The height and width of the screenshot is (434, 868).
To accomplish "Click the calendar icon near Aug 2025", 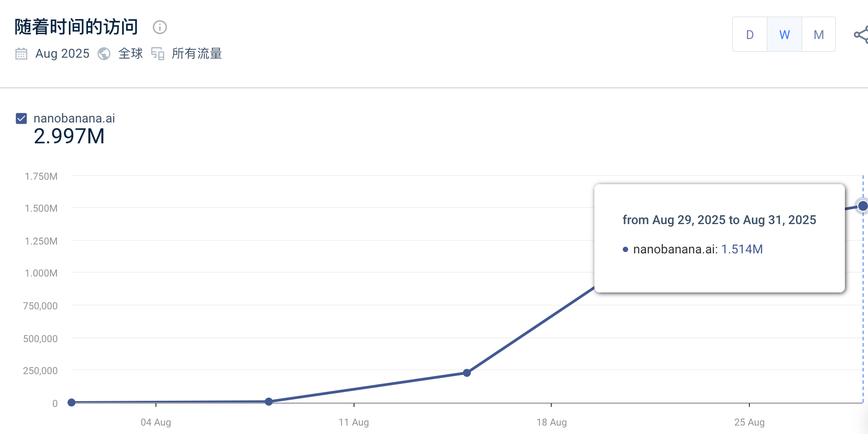I will click(x=21, y=54).
